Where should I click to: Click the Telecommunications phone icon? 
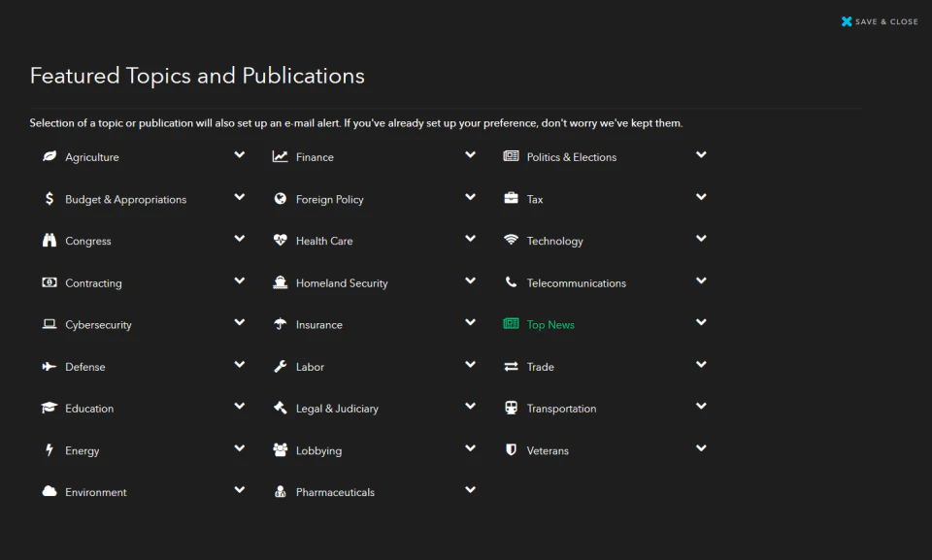pyautogui.click(x=512, y=281)
